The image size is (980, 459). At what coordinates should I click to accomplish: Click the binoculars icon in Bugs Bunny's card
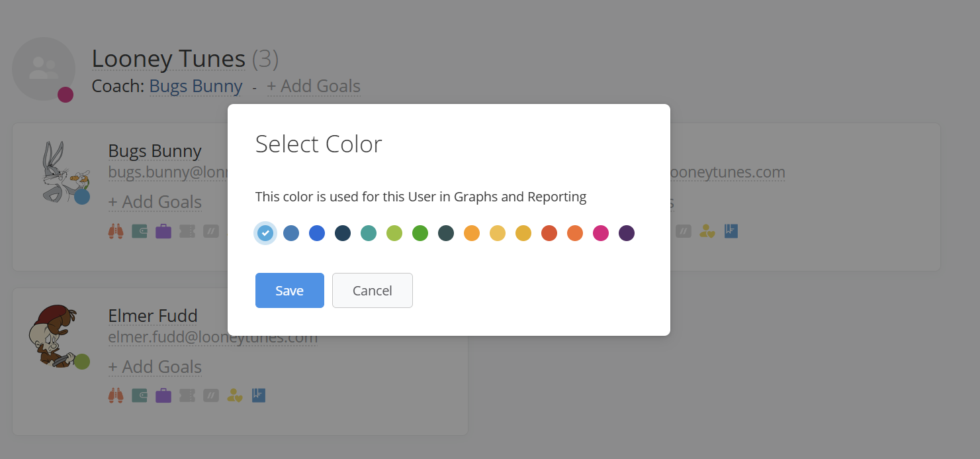tap(116, 231)
